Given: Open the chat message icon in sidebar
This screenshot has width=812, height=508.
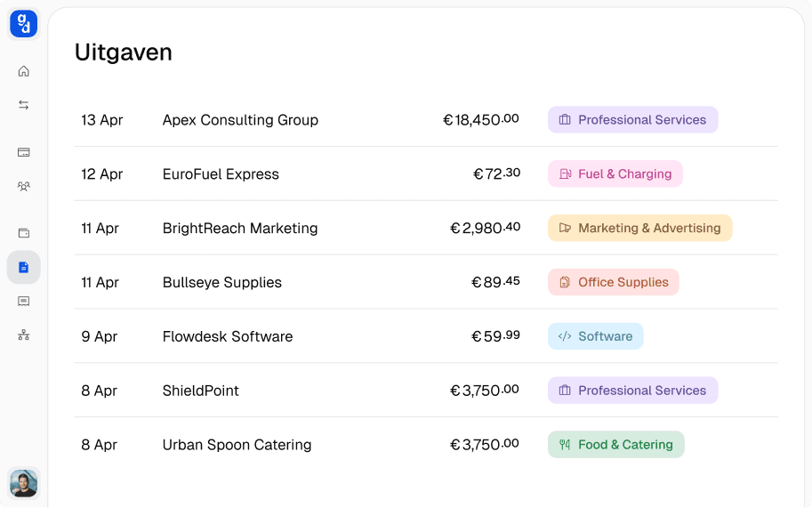Looking at the screenshot, I should (24, 302).
